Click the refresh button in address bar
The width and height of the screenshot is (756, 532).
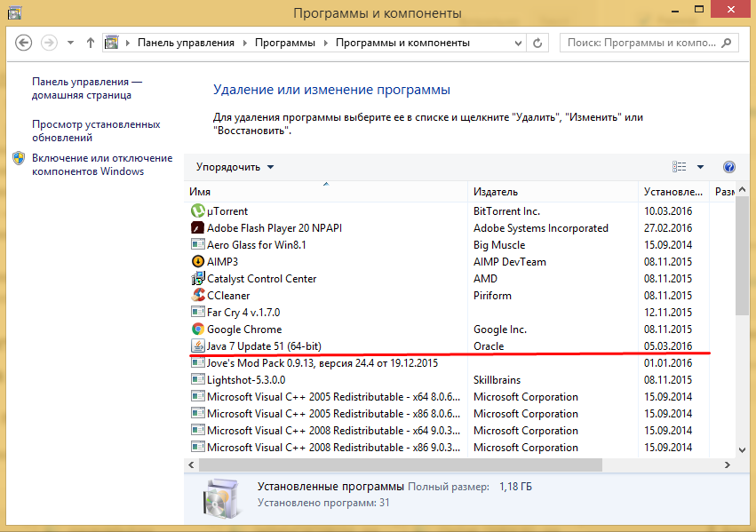coord(538,43)
